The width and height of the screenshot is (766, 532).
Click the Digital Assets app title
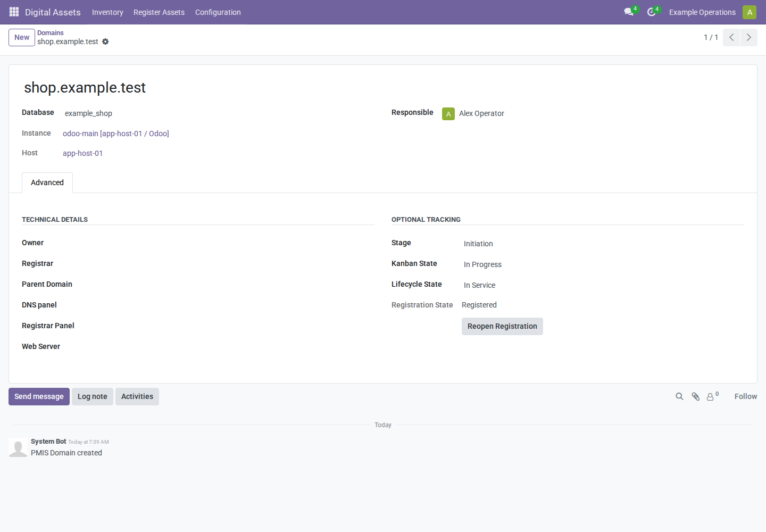(x=53, y=12)
